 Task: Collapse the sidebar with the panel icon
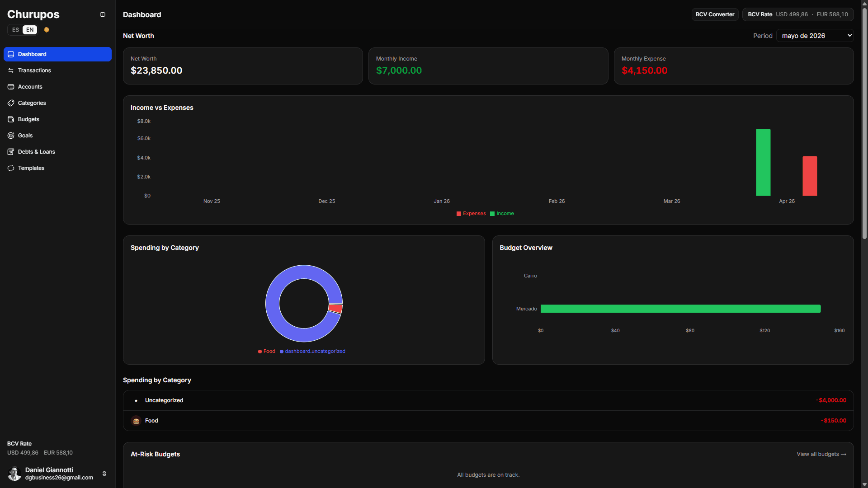point(103,14)
